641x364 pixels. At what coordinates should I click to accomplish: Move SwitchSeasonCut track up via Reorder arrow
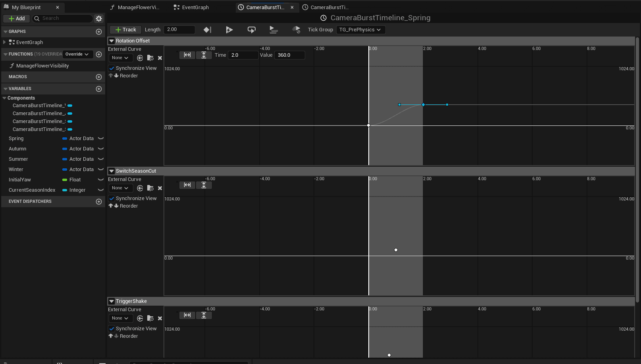point(111,206)
